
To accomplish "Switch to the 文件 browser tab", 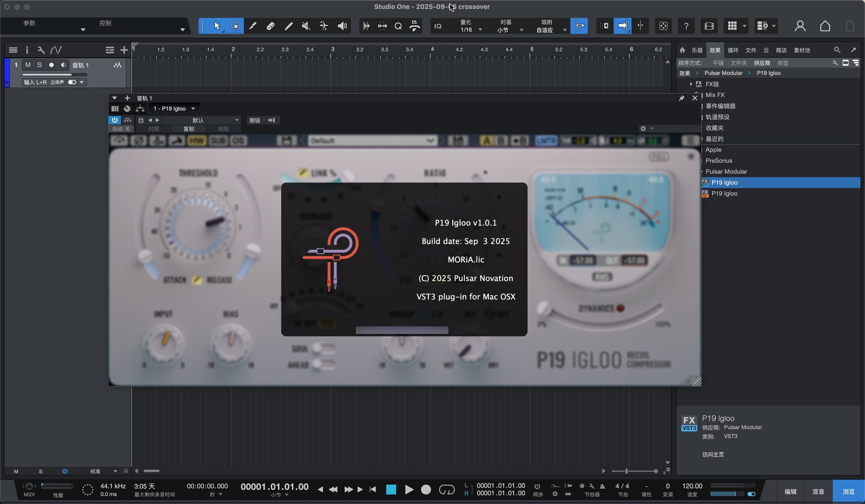I will [751, 50].
